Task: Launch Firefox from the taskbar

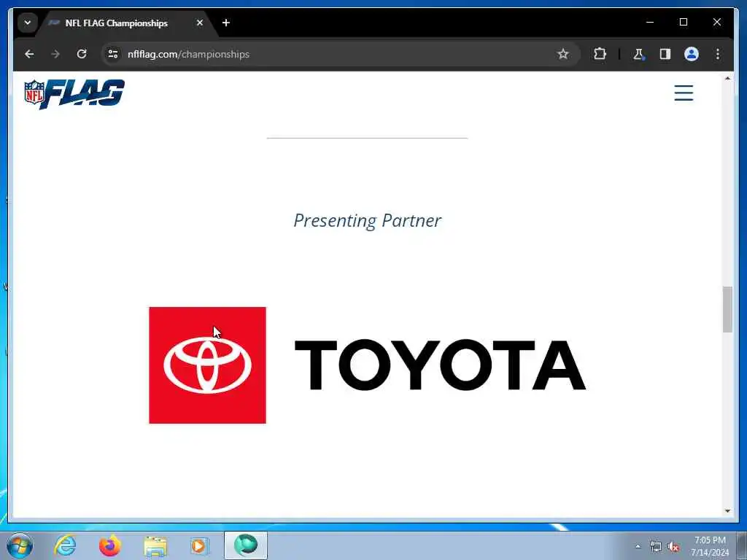Action: pyautogui.click(x=109, y=545)
